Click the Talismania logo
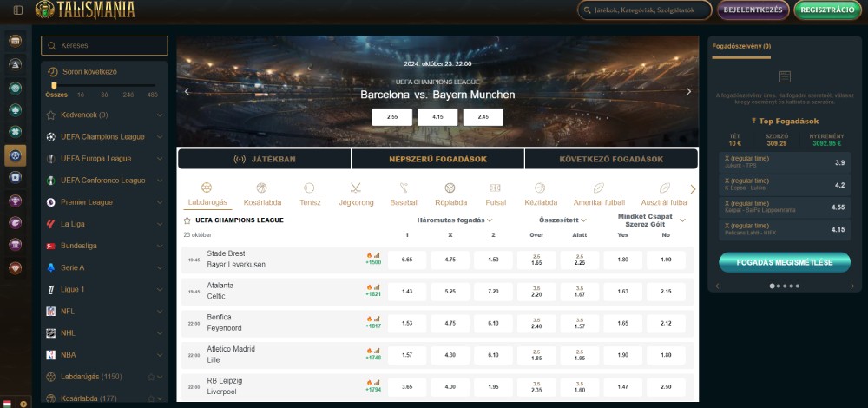Image resolution: width=868 pixels, height=408 pixels. point(85,10)
